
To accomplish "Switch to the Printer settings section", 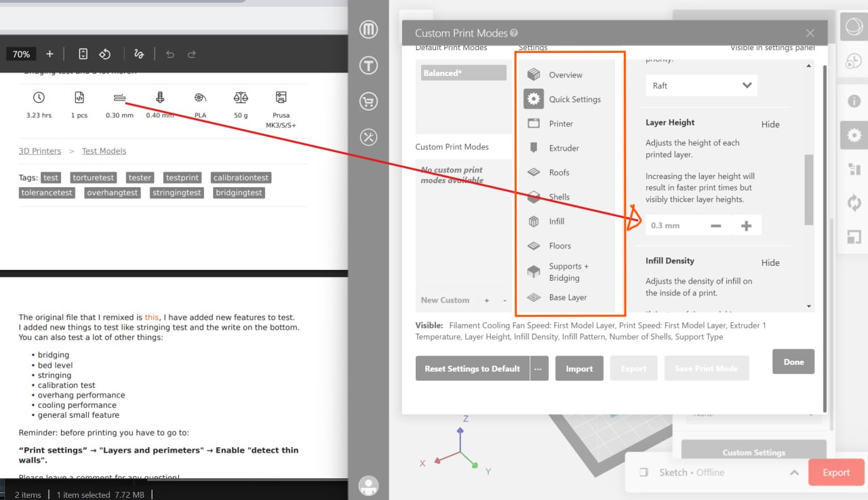I will (534, 123).
